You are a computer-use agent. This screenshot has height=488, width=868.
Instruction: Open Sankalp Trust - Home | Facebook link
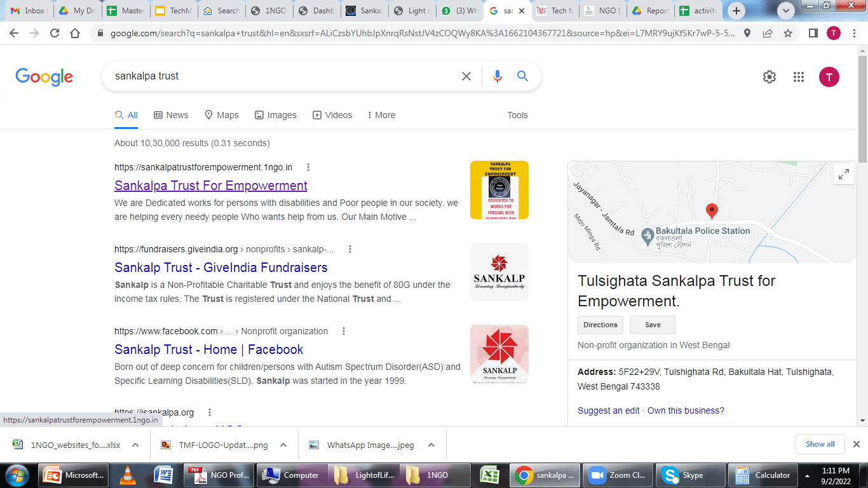[209, 349]
